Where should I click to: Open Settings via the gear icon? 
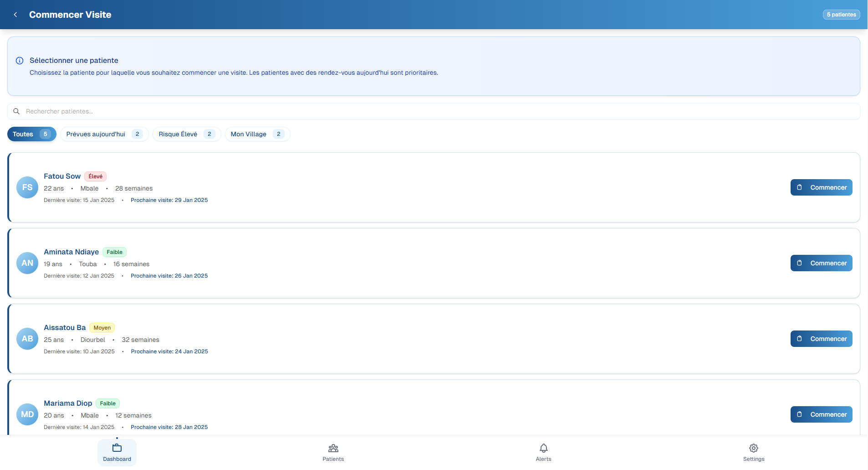753,448
